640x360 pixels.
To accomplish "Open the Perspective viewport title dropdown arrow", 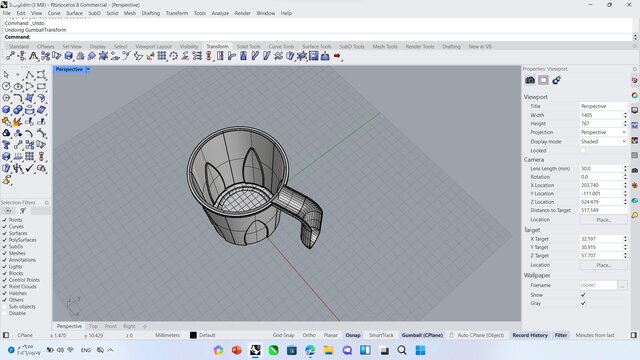I will pos(88,69).
